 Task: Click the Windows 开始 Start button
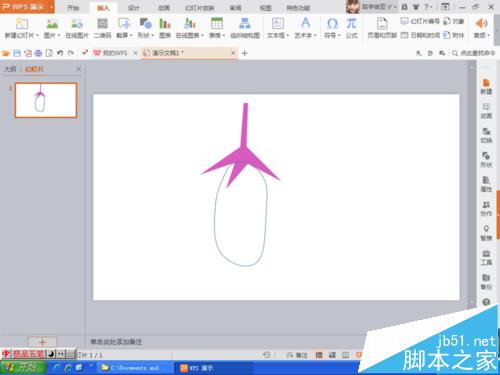(x=23, y=367)
